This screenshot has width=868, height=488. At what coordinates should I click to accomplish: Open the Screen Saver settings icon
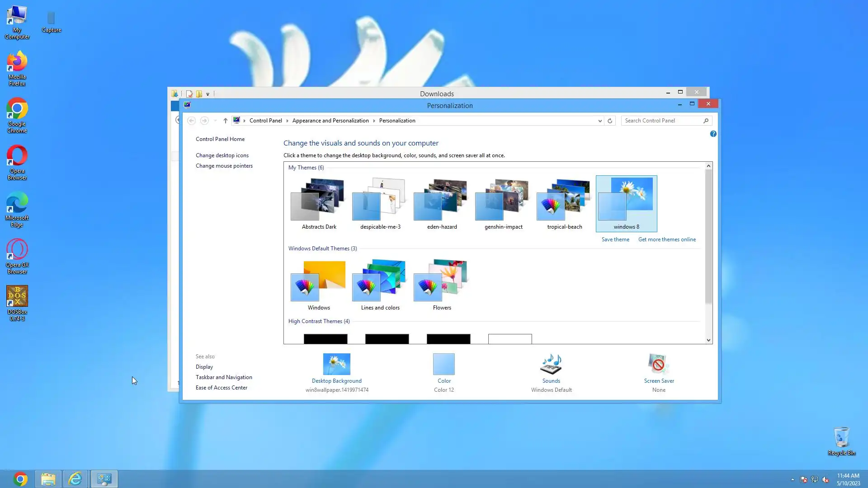[x=658, y=364]
